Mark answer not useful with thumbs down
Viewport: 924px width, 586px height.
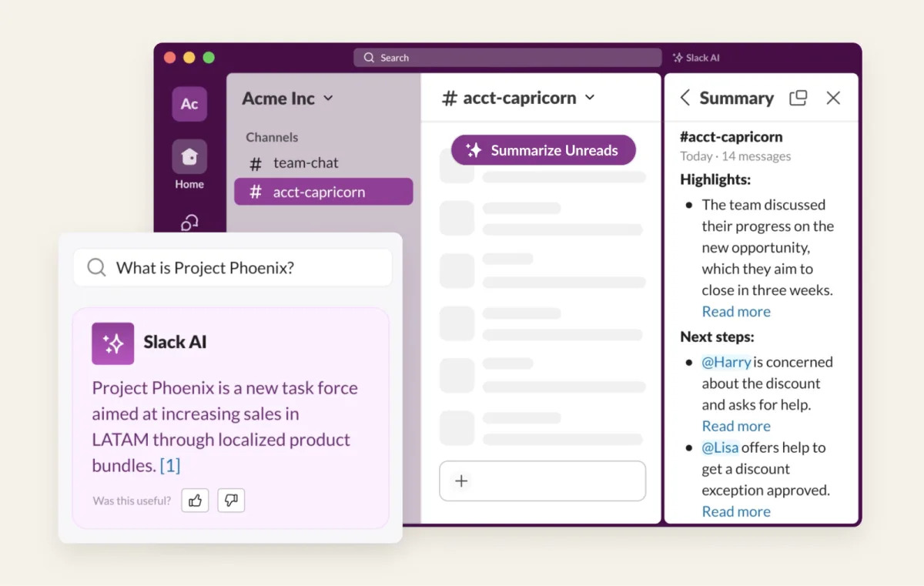[231, 501]
